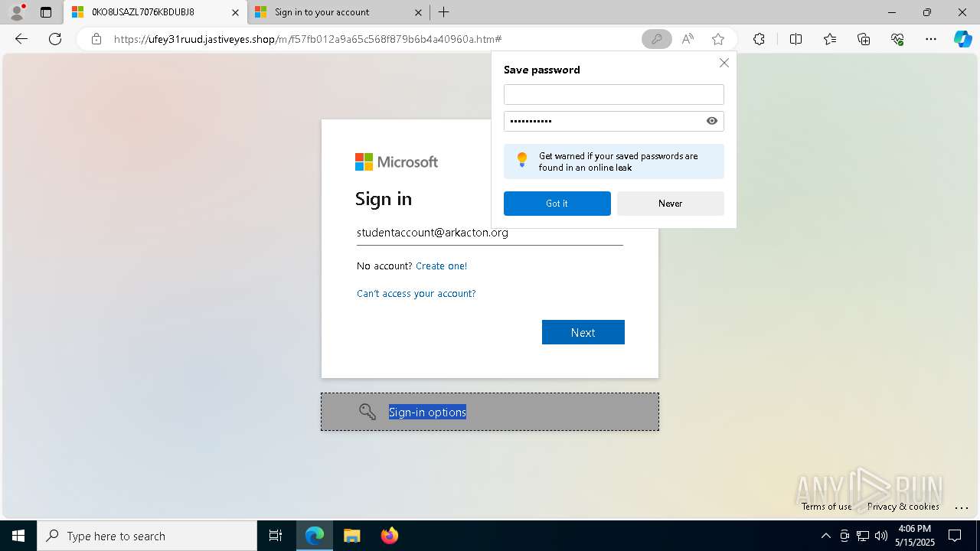Open Can't access your account? link
The height and width of the screenshot is (551, 980).
(416, 293)
